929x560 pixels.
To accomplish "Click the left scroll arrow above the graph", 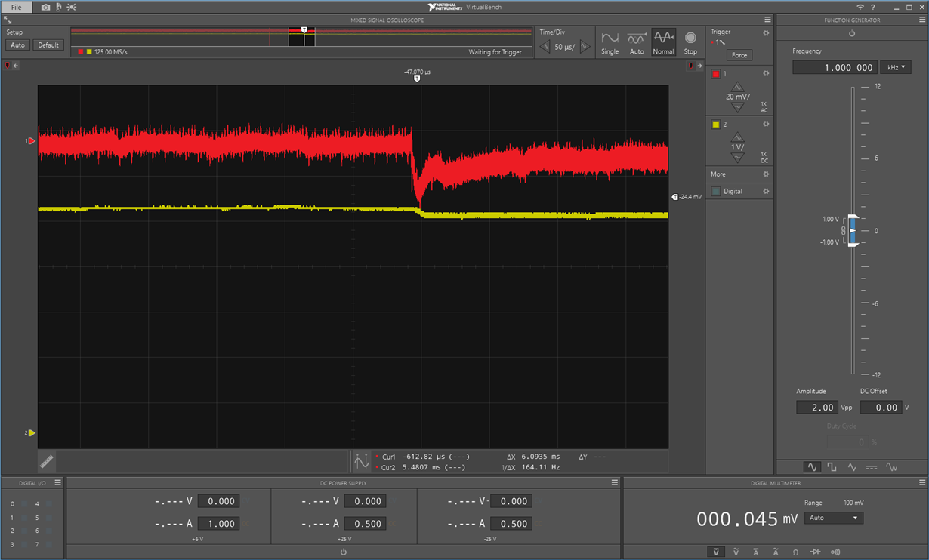I will point(15,66).
